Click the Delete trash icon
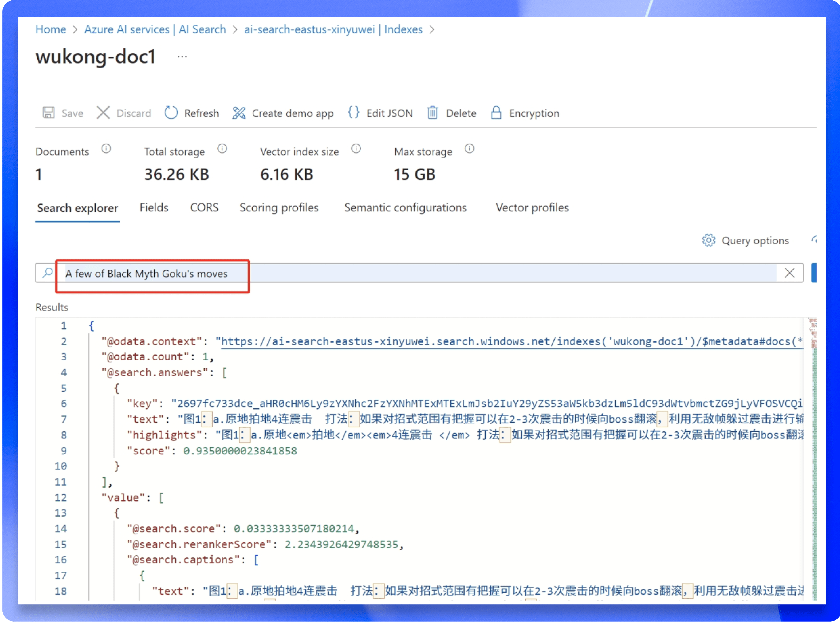 tap(433, 113)
